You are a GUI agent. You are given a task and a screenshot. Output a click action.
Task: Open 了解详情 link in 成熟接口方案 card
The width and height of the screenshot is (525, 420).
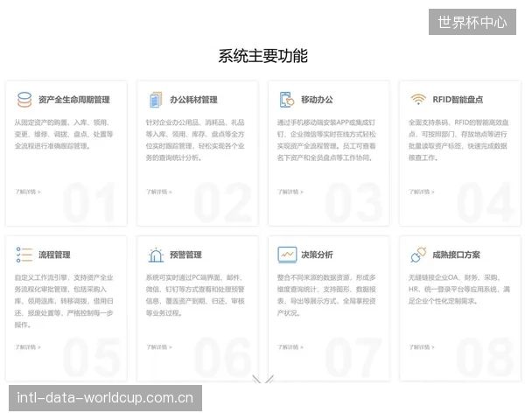click(421, 347)
